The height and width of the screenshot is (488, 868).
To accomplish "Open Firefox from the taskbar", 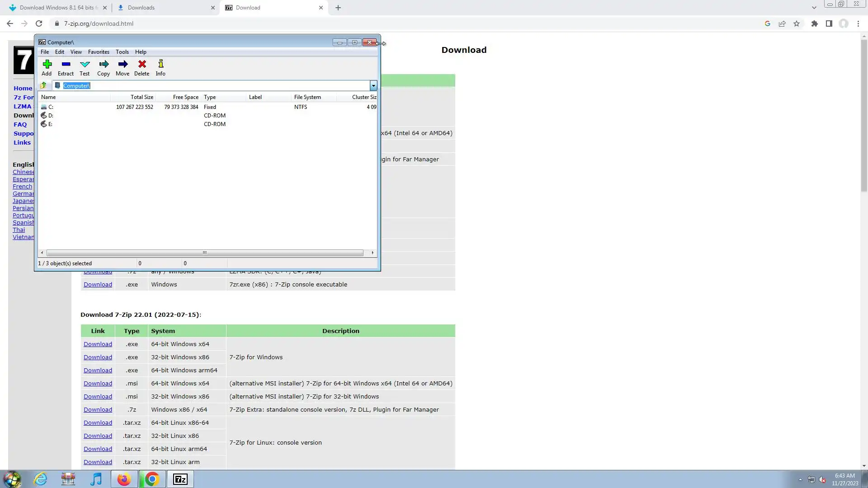I will (124, 479).
